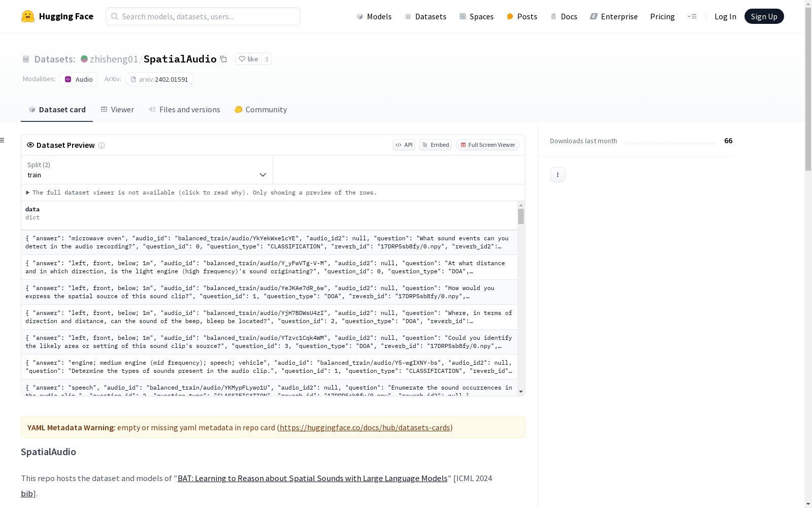This screenshot has height=508, width=812.
Task: Open the sidebar table of contents icon
Action: [x=3, y=140]
